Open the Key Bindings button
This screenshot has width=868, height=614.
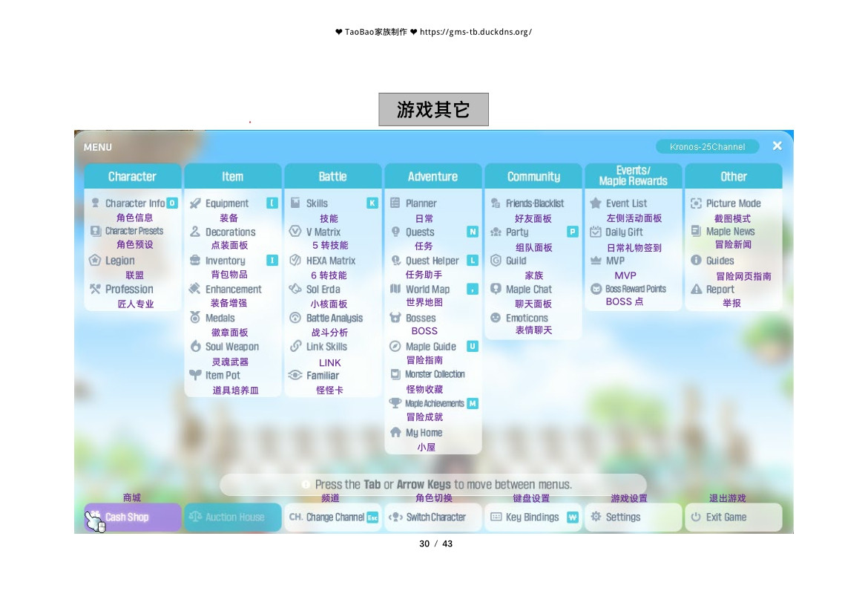click(533, 517)
